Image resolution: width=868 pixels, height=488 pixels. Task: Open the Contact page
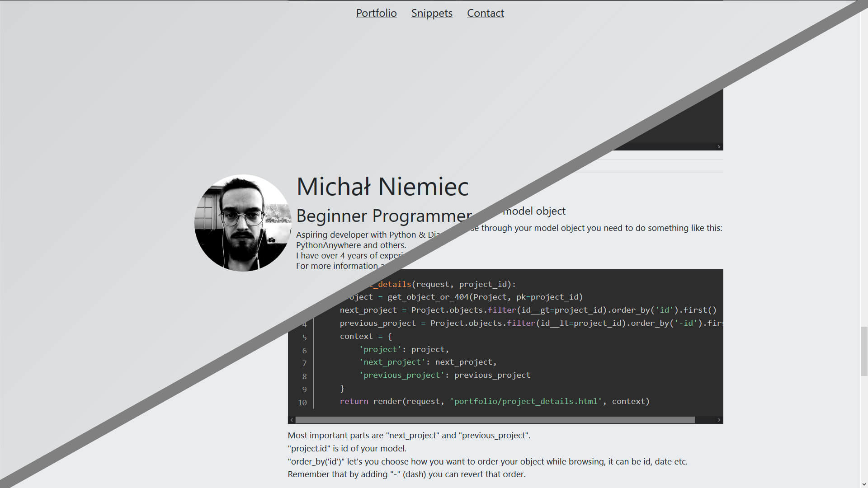click(x=485, y=13)
